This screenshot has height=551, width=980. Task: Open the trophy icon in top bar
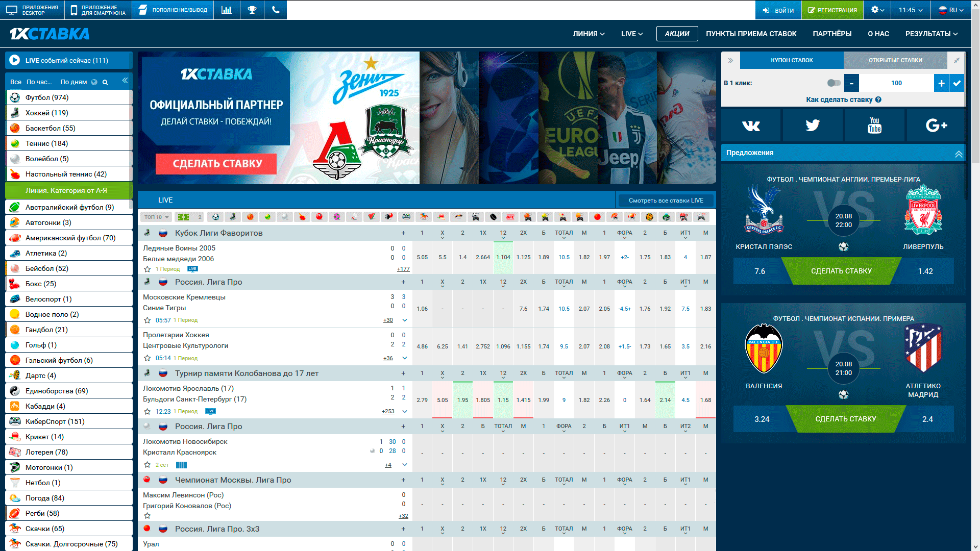[252, 10]
